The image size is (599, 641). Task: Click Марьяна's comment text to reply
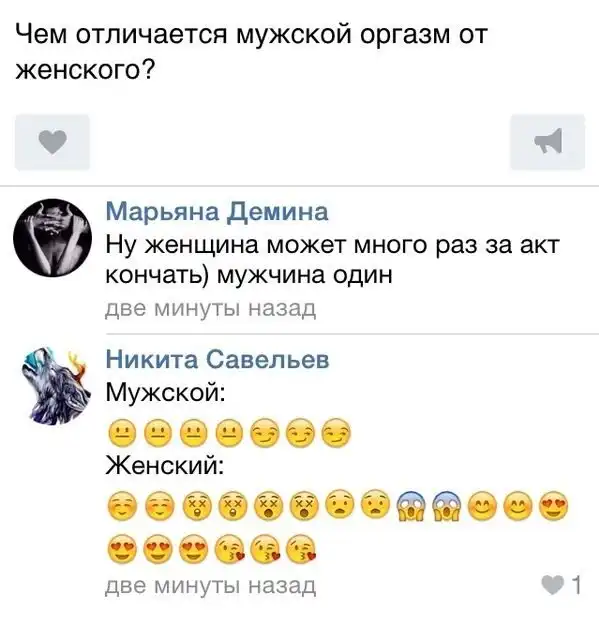click(x=332, y=260)
